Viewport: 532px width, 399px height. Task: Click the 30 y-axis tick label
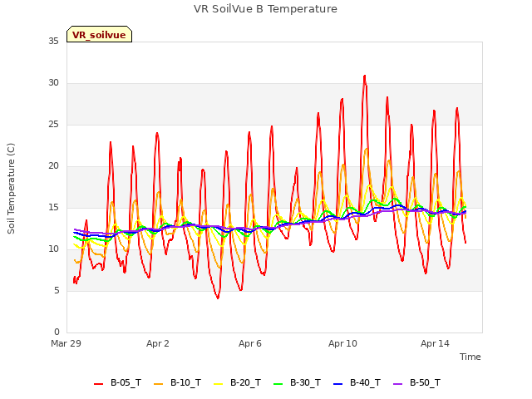point(53,83)
